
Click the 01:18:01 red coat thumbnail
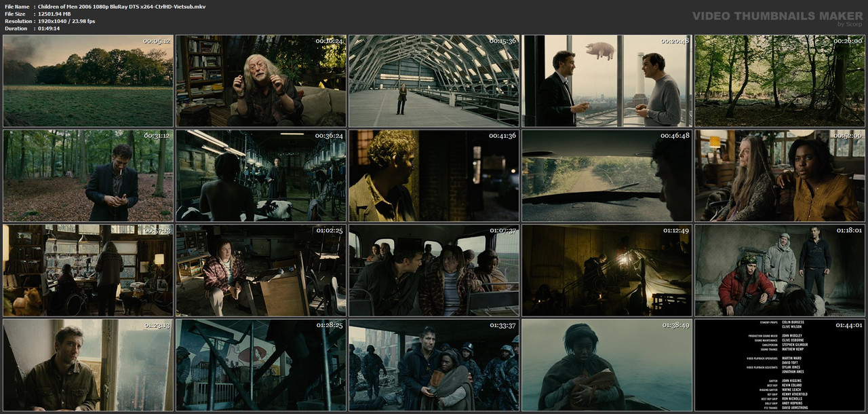pyautogui.click(x=780, y=270)
